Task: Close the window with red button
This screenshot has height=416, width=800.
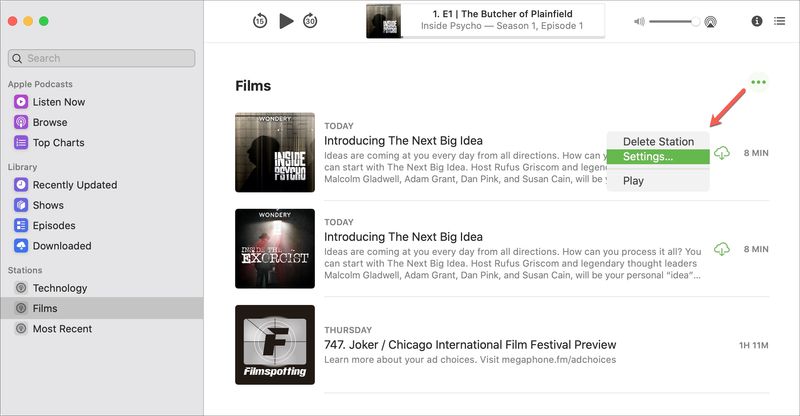Action: (13, 21)
